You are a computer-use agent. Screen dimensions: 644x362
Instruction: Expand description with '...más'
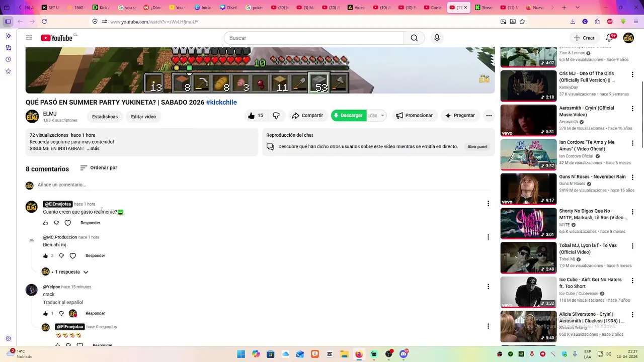coord(93,149)
